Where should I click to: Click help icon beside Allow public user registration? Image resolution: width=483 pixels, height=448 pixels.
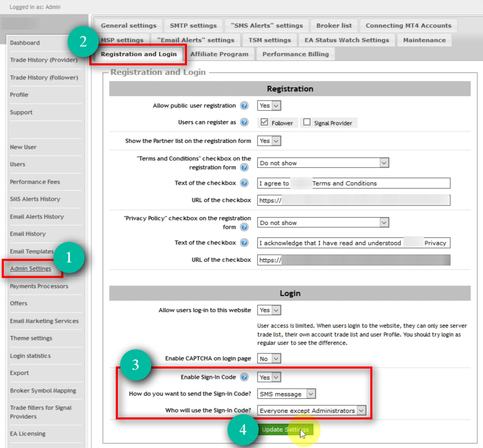click(244, 106)
